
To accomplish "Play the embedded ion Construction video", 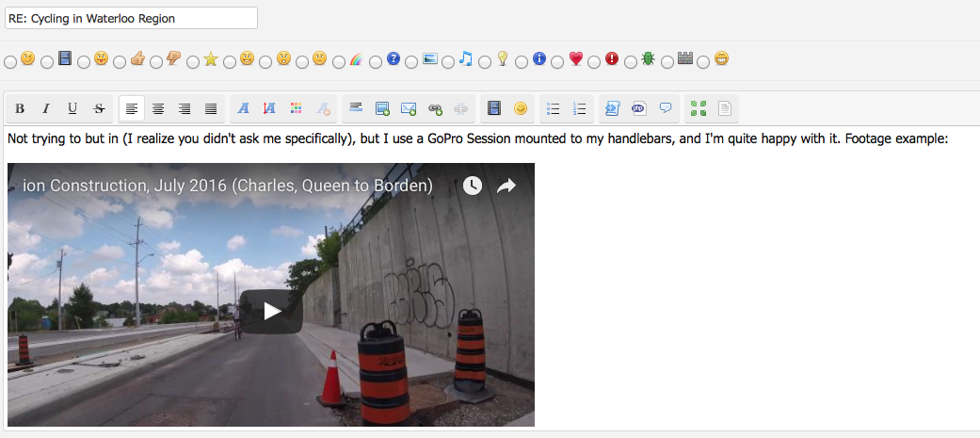I will [271, 311].
